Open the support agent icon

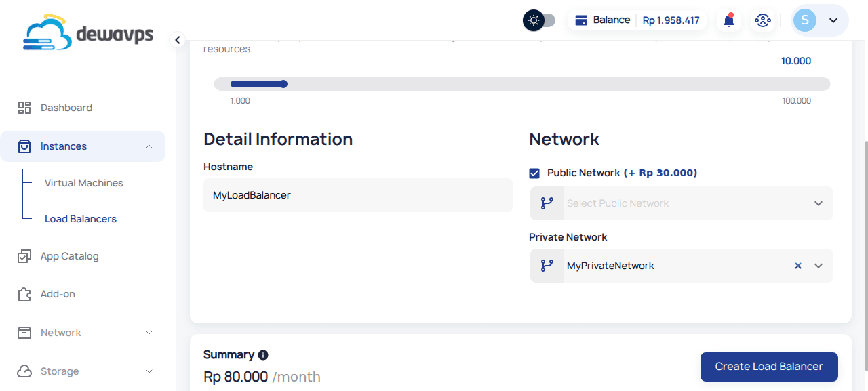(762, 20)
